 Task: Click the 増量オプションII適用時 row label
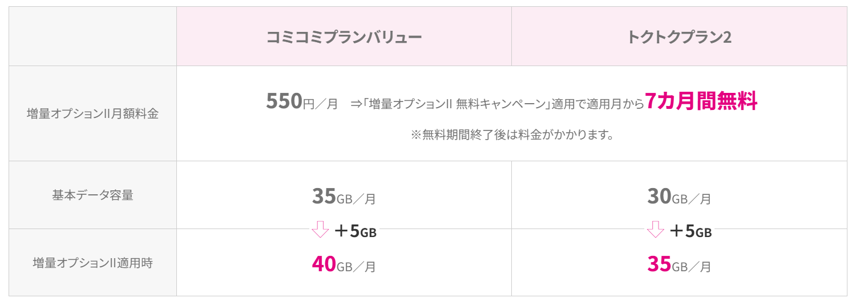92,263
